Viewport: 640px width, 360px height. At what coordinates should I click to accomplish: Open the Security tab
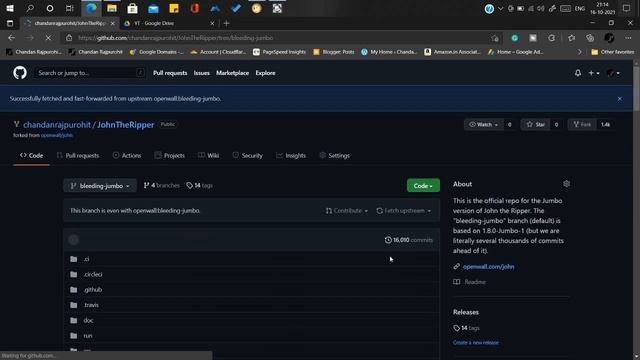247,156
